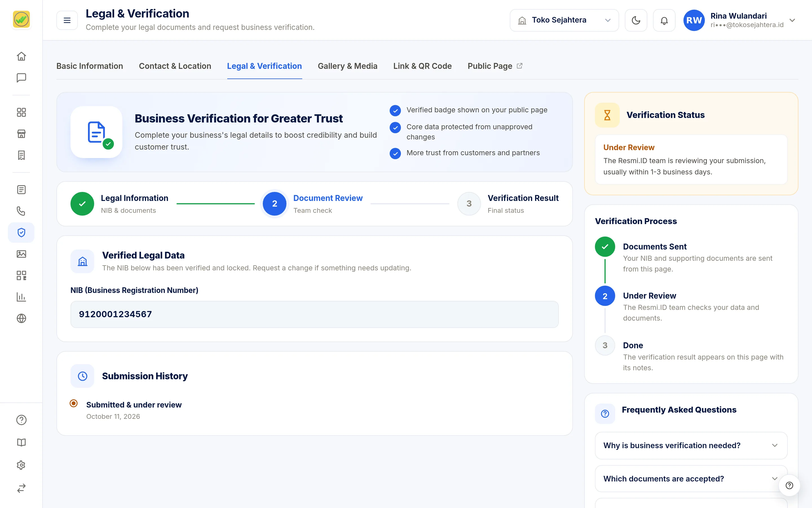Open the four-squares dashboard grid icon
The height and width of the screenshot is (508, 812).
point(21,112)
